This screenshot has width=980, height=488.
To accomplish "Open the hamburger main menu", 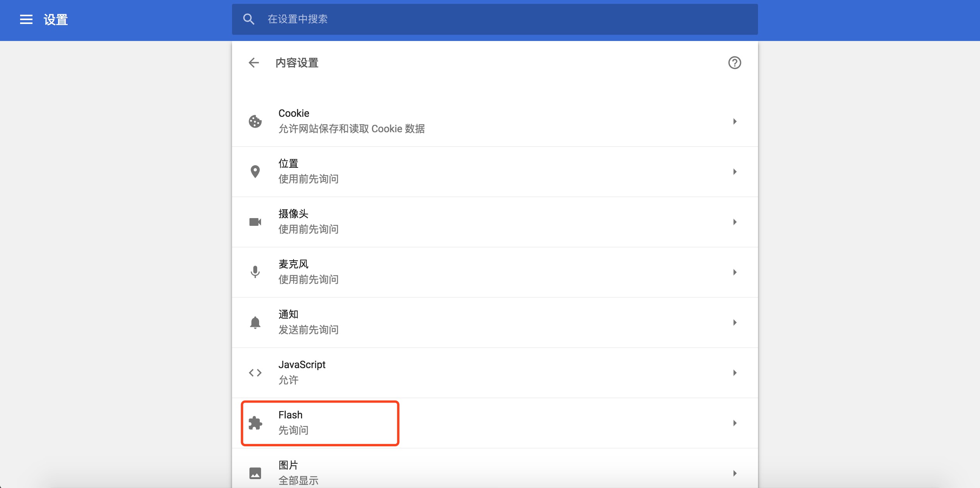I will pyautogui.click(x=26, y=19).
